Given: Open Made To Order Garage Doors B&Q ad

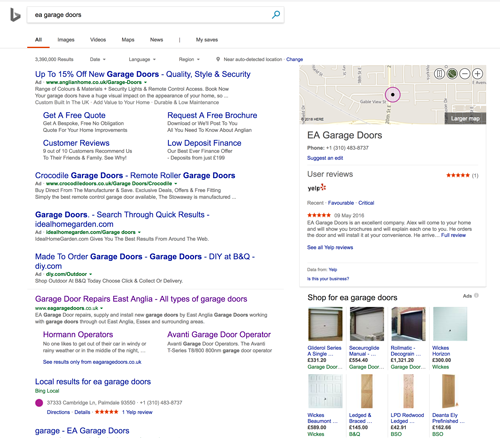Looking at the screenshot, I should click(145, 261).
